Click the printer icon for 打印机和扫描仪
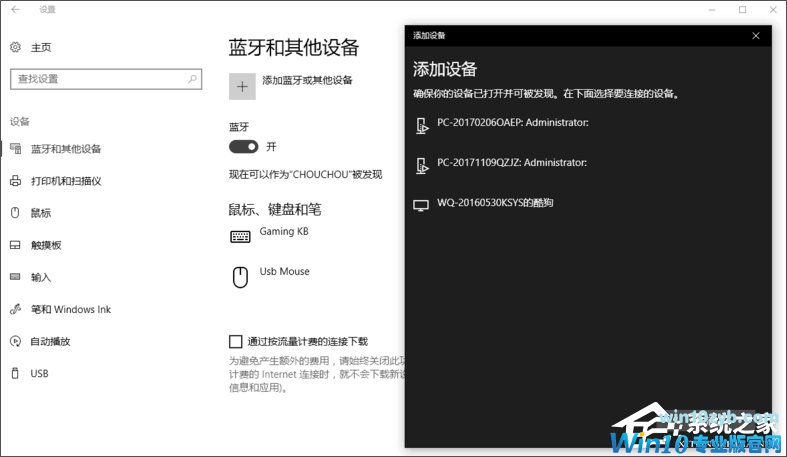Screen dimensions: 787x457 point(16,181)
